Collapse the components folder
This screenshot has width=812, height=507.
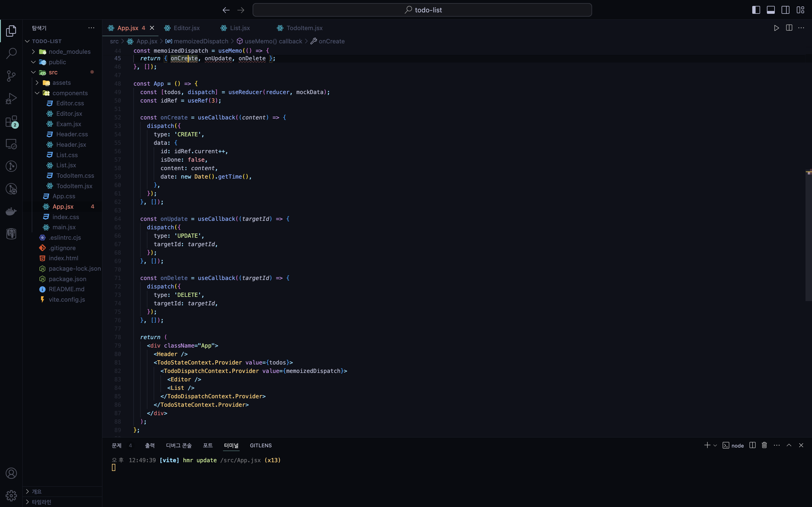(x=70, y=93)
